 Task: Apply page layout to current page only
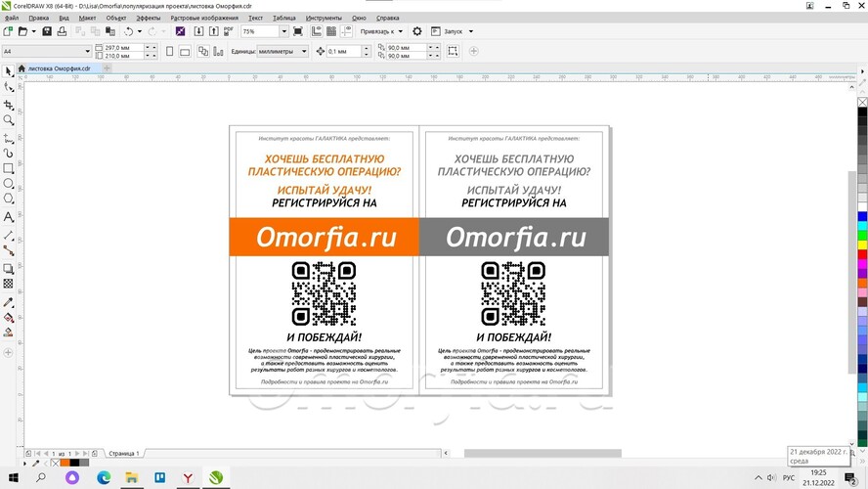tap(218, 52)
